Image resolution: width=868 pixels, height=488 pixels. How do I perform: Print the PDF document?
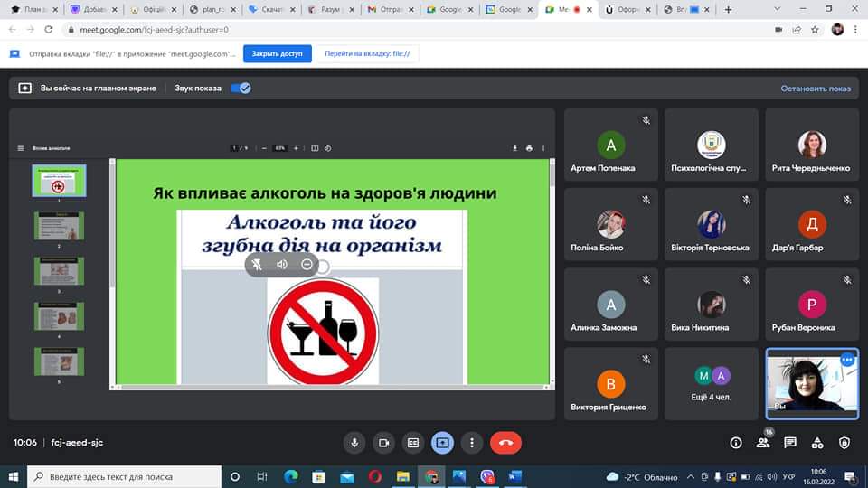pos(529,148)
